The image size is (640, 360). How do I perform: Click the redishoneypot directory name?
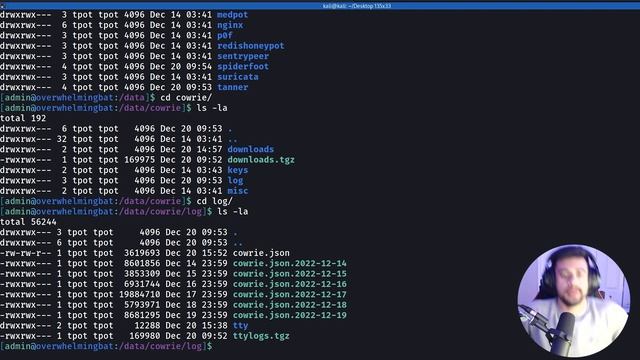pyautogui.click(x=250, y=46)
